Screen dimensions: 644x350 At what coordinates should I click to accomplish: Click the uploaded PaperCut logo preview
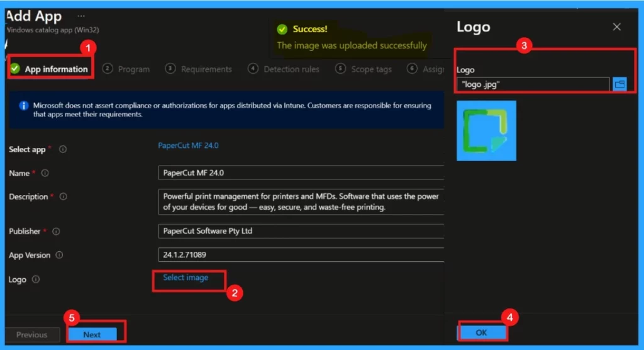click(x=486, y=131)
